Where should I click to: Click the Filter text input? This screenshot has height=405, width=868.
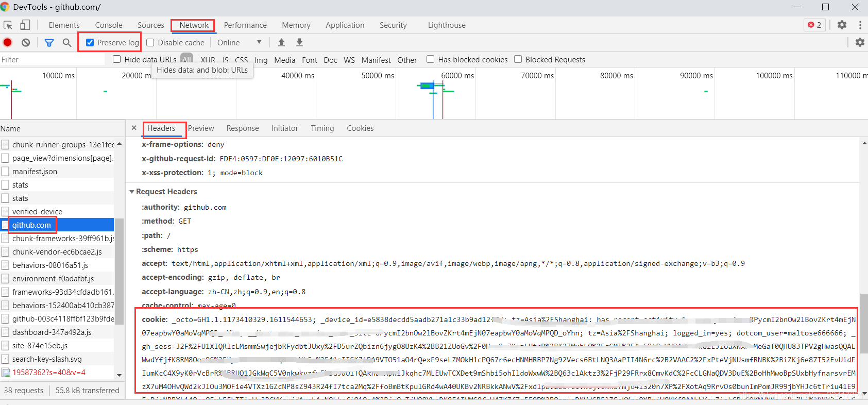(52, 60)
